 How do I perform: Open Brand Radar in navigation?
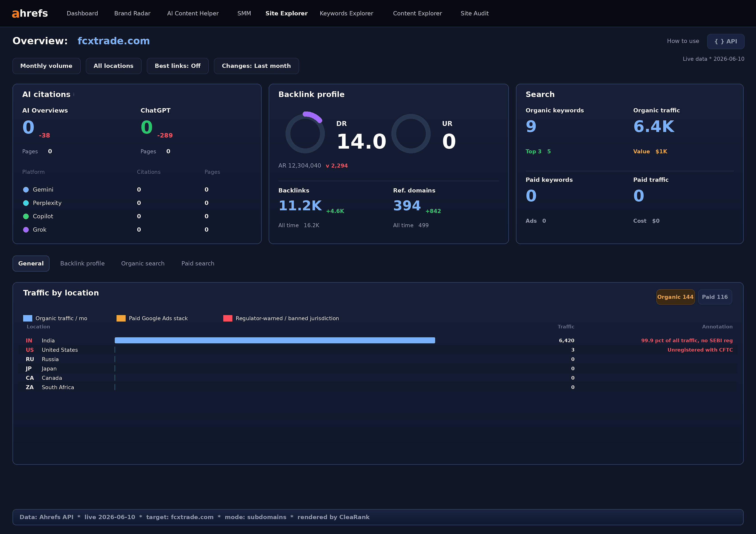coord(132,14)
